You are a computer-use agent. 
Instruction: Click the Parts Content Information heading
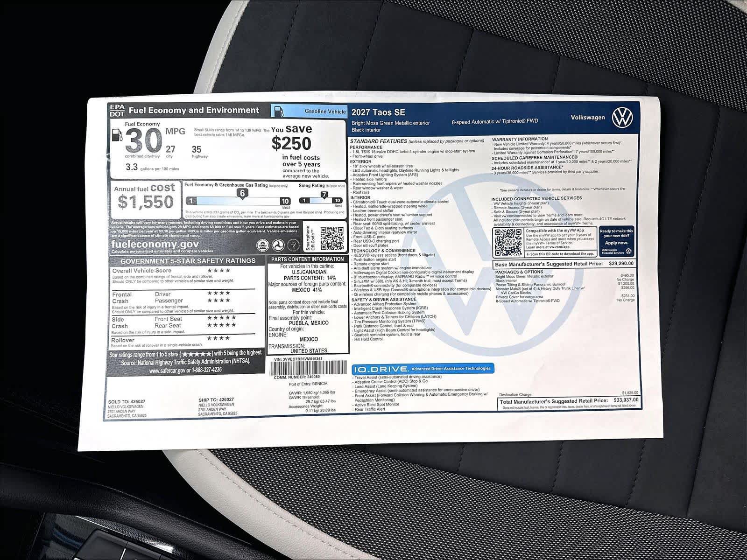[x=308, y=259]
